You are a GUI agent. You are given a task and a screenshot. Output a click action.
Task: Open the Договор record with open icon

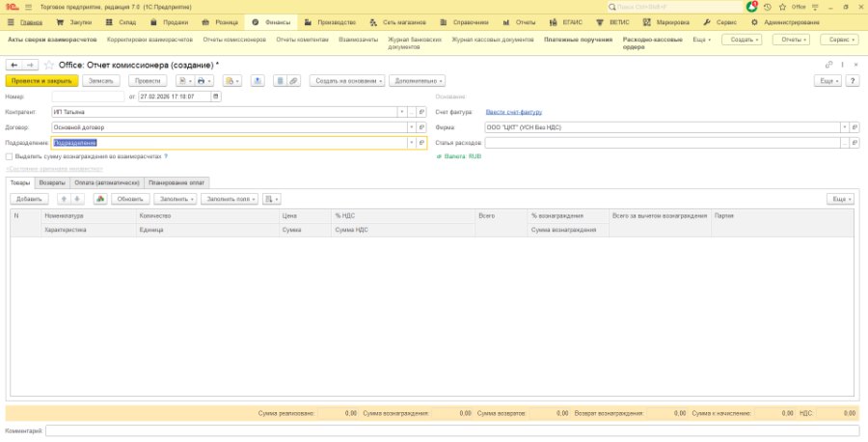click(421, 127)
